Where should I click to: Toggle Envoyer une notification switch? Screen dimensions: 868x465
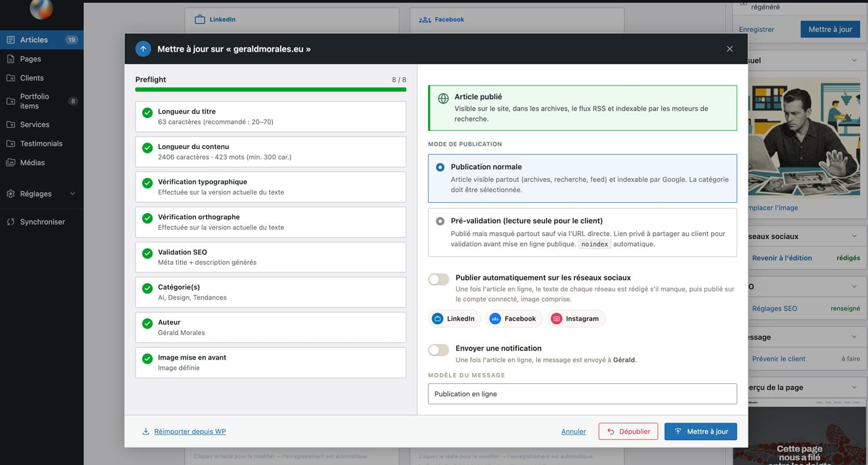439,350
